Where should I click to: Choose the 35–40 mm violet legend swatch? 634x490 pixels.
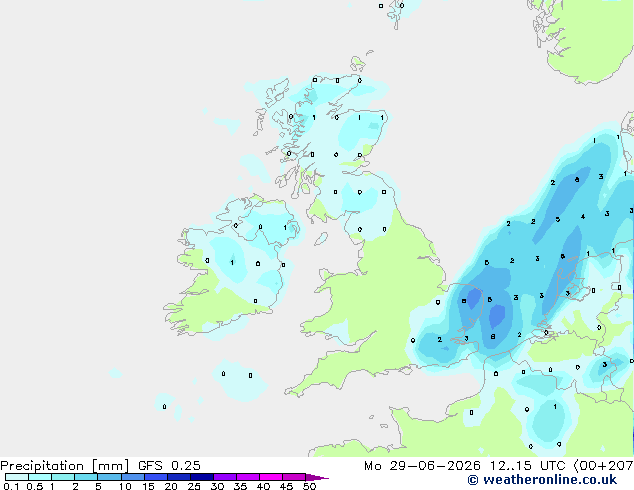[x=247, y=477]
